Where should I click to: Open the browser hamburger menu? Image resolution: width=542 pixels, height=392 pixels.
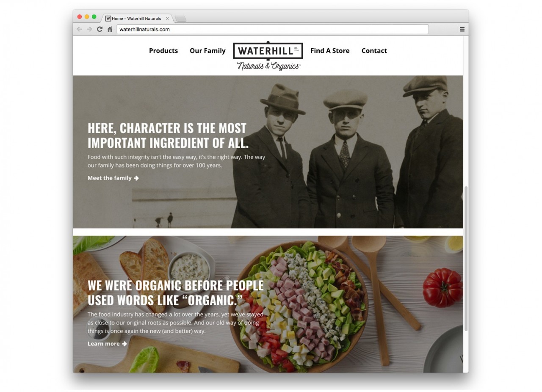[462, 29]
